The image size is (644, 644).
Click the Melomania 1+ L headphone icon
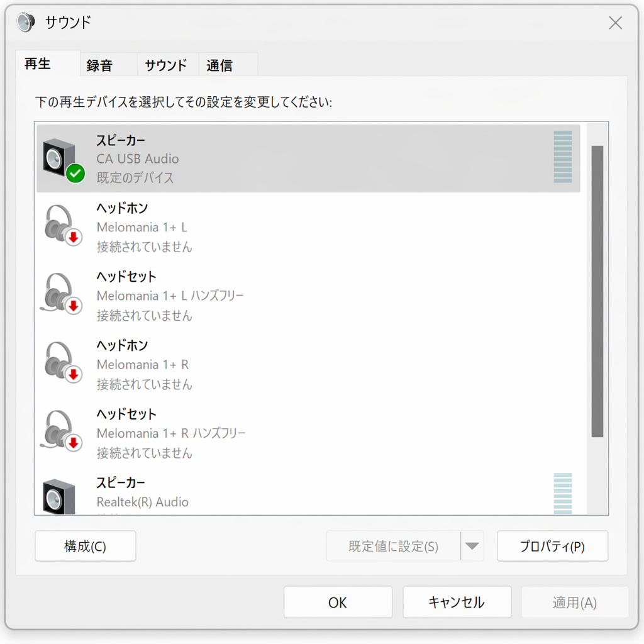tap(63, 226)
